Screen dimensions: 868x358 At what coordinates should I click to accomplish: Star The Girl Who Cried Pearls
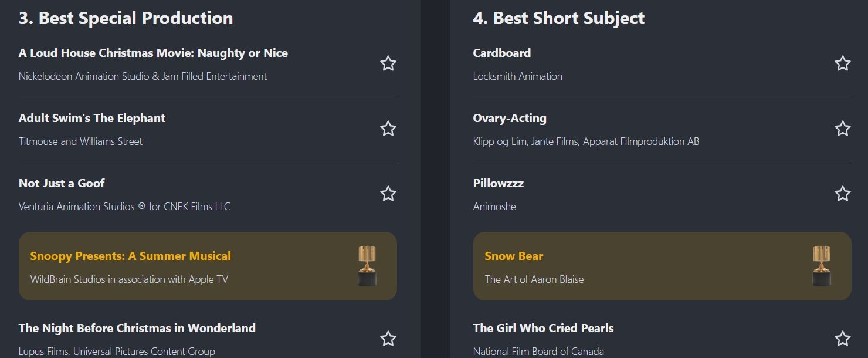[x=842, y=339]
